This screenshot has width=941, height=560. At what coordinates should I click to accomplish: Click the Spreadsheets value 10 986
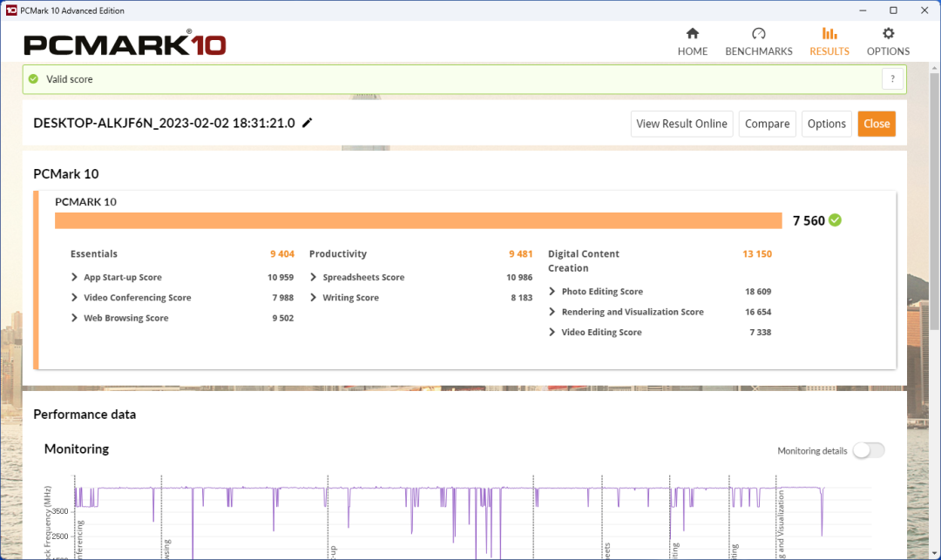click(519, 277)
